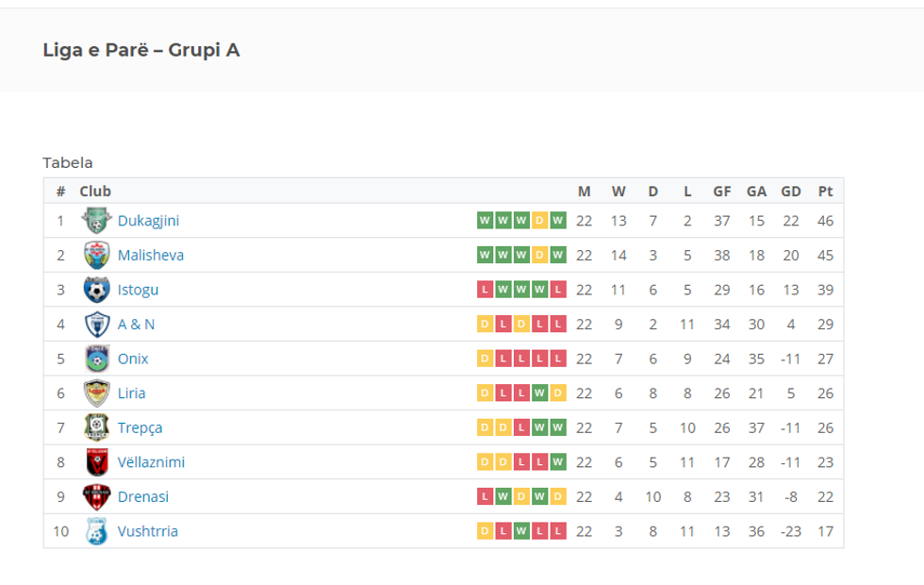The height and width of the screenshot is (585, 924).
Task: Click the Onix club badge
Action: pos(96,359)
